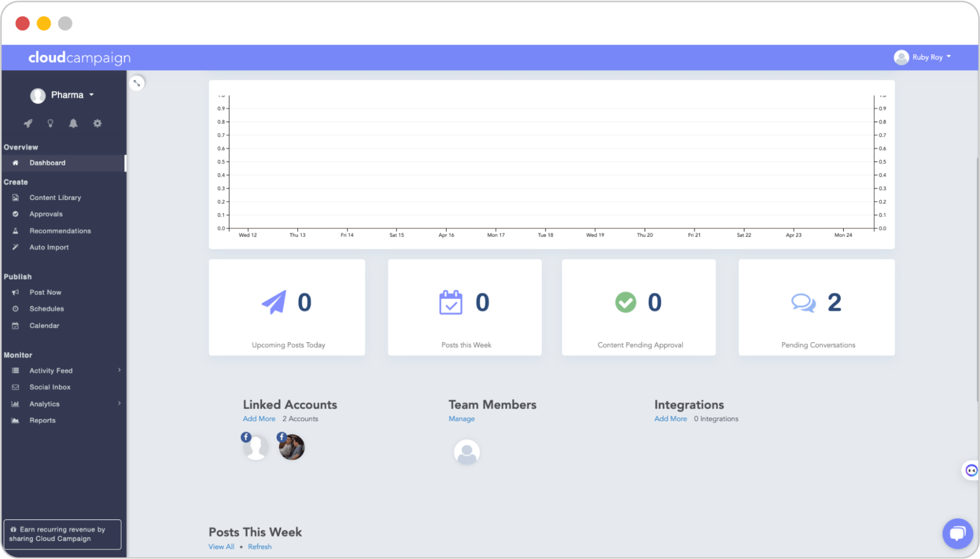Viewport: 980px width, 559px height.
Task: Open the Activity Feed monitor icon
Action: [x=15, y=370]
